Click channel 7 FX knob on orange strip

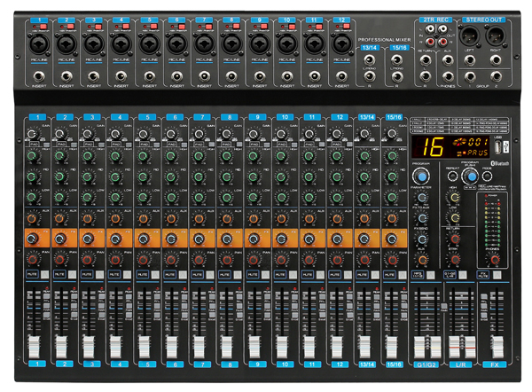point(198,238)
